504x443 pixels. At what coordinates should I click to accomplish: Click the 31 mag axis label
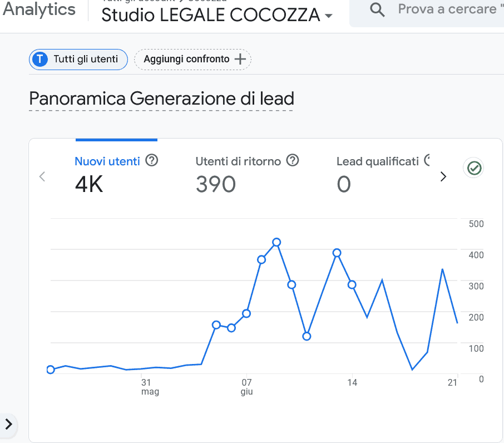click(x=150, y=387)
